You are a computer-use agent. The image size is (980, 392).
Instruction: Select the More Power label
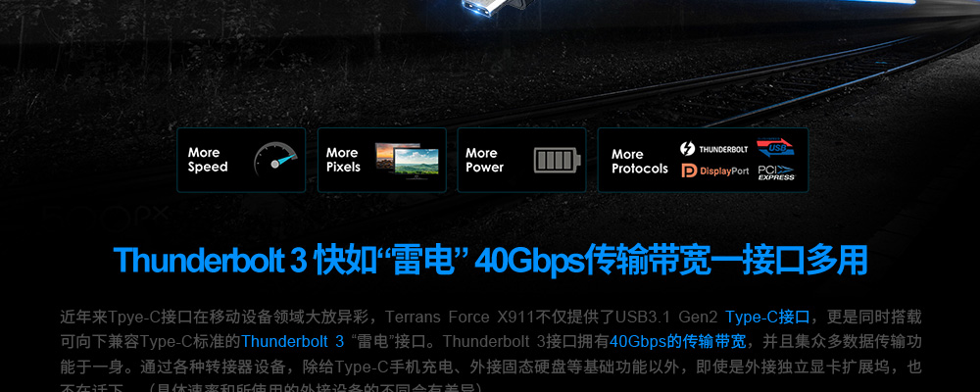pyautogui.click(x=484, y=160)
